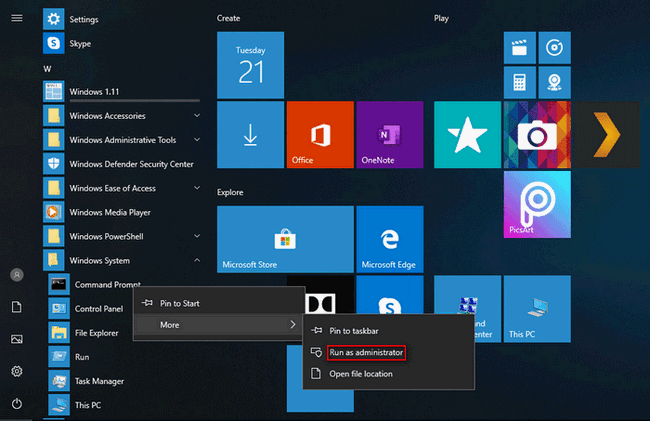
Task: Open the white star tile
Action: [468, 135]
